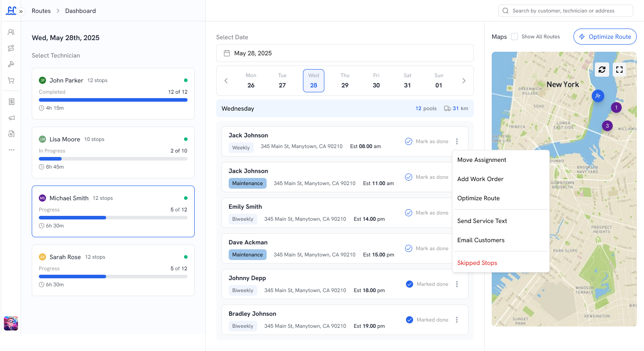The height and width of the screenshot is (351, 644).
Task: Open kebab menu on Jack Johnson 08.00 row
Action: tap(457, 141)
